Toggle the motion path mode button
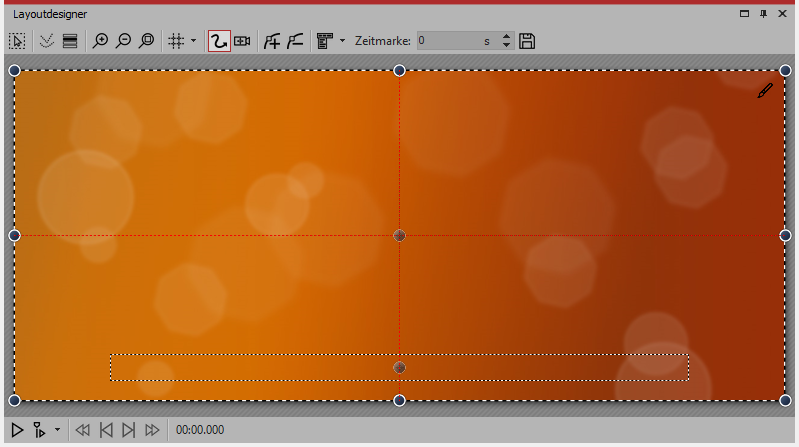Screen dimensions: 799x447 [218, 41]
